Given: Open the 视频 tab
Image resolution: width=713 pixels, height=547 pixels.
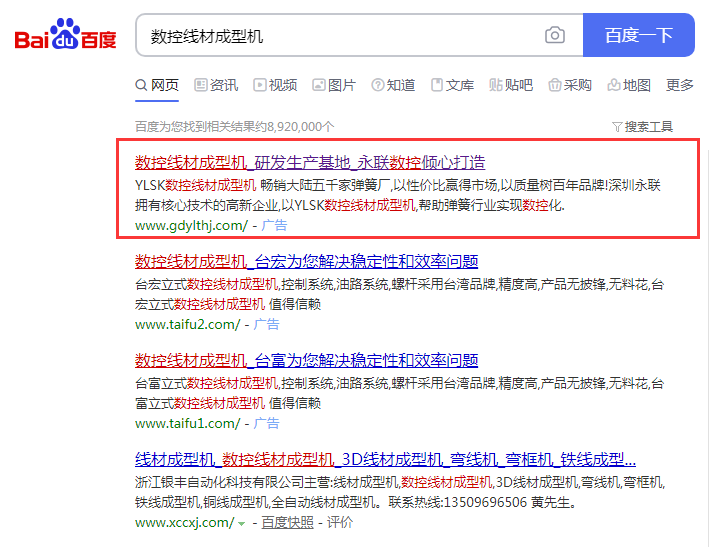Looking at the screenshot, I should (x=275, y=86).
